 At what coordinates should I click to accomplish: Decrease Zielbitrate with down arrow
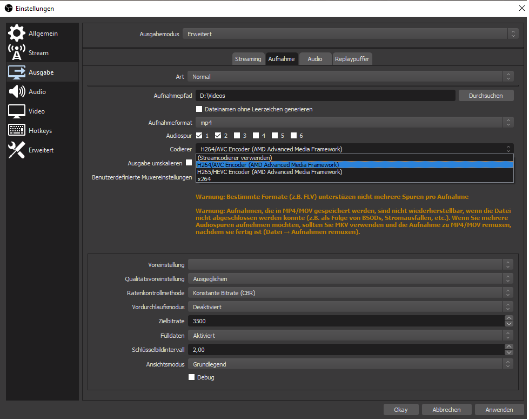click(x=509, y=324)
